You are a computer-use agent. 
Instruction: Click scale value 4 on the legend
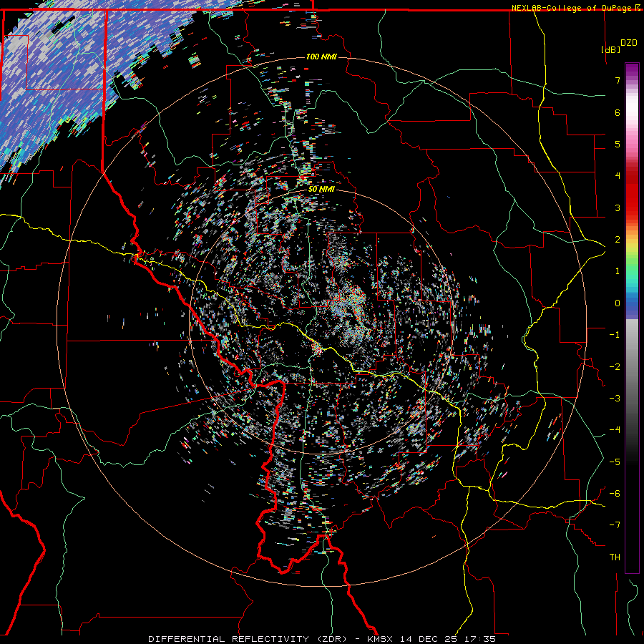(x=618, y=176)
